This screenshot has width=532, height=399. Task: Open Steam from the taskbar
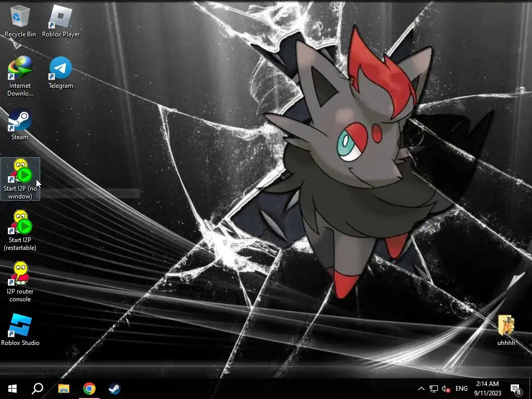tap(114, 389)
